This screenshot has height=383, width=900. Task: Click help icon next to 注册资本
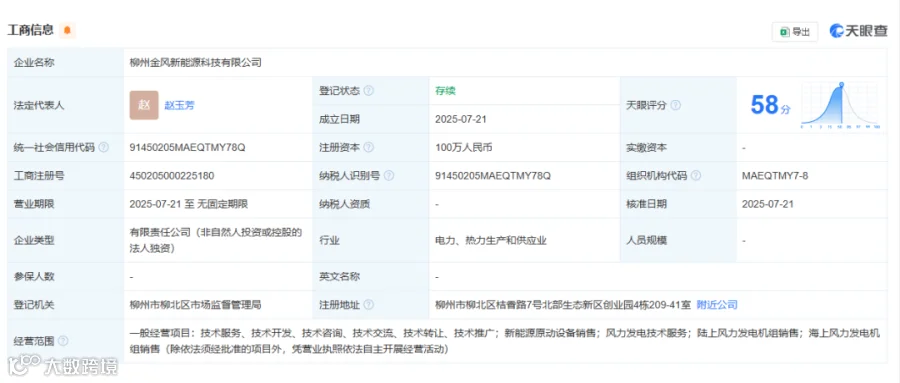(x=368, y=148)
